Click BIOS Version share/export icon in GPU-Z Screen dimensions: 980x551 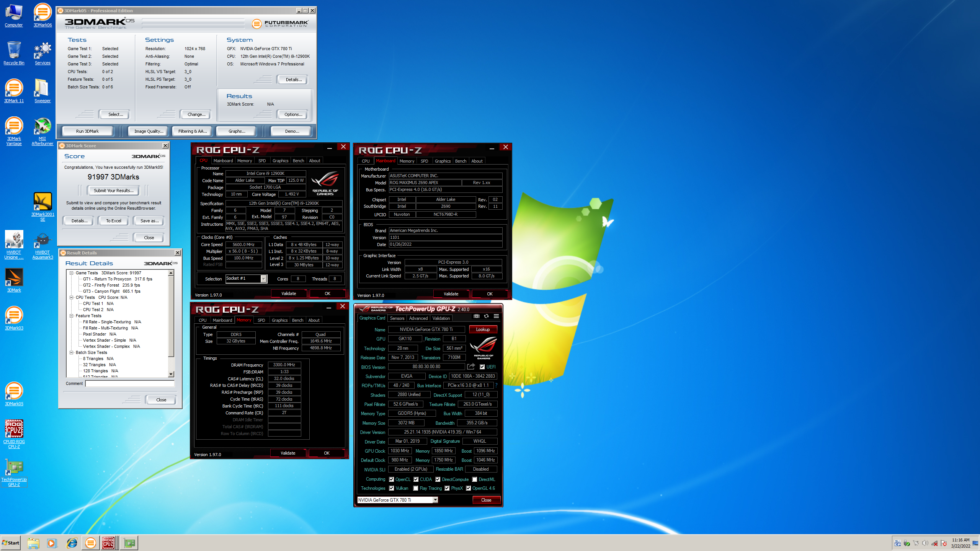[x=471, y=367]
